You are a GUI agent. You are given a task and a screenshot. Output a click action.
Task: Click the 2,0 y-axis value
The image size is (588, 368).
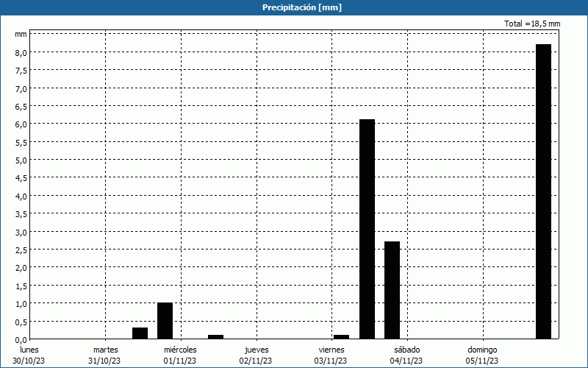(x=21, y=268)
